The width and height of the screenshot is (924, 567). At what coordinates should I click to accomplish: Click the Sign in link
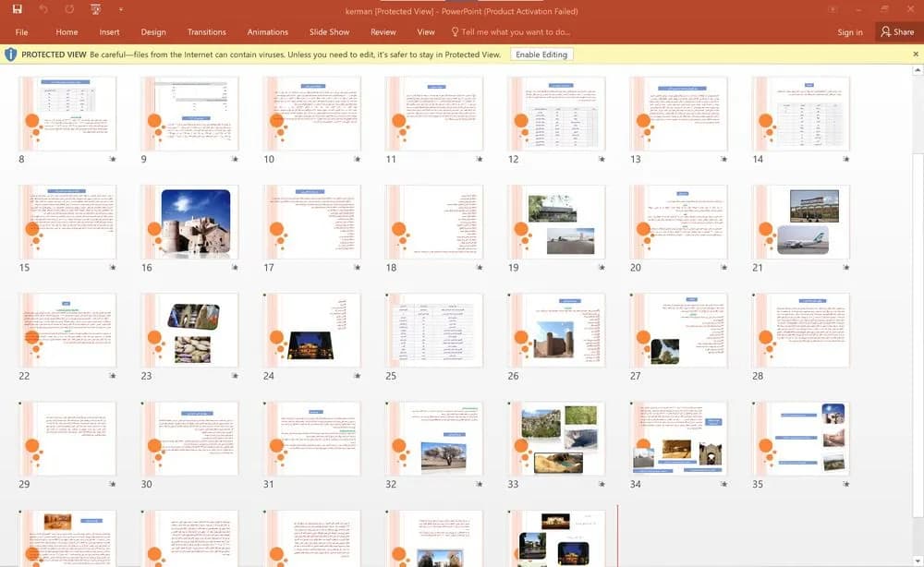[850, 32]
